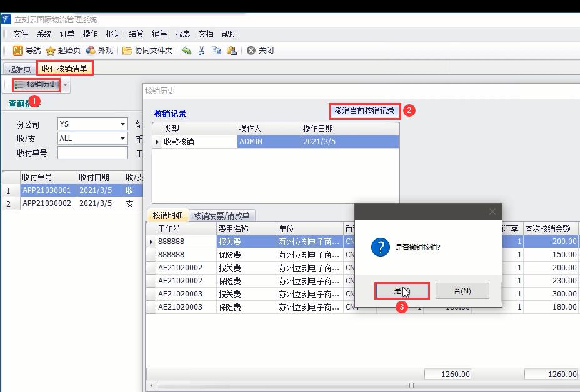Image resolution: width=580 pixels, height=392 pixels.
Task: Click the scissors cut icon
Action: (x=201, y=51)
